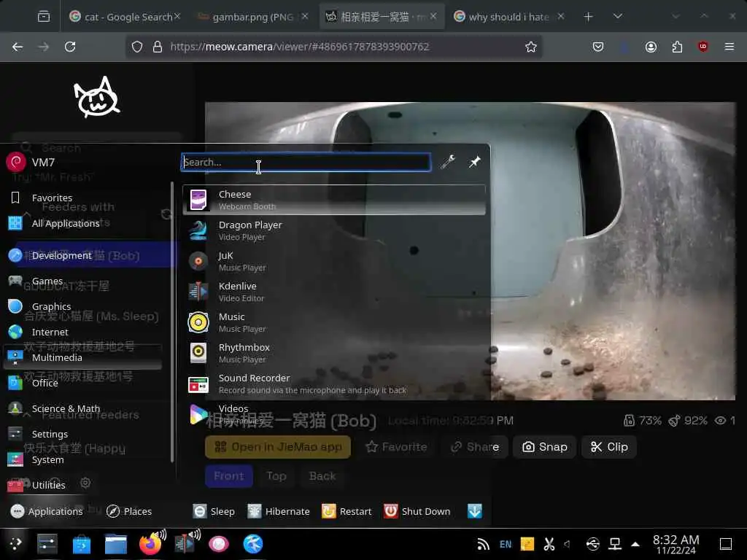Viewport: 747px width, 560px height.
Task: Open JuK music player
Action: [x=333, y=261]
